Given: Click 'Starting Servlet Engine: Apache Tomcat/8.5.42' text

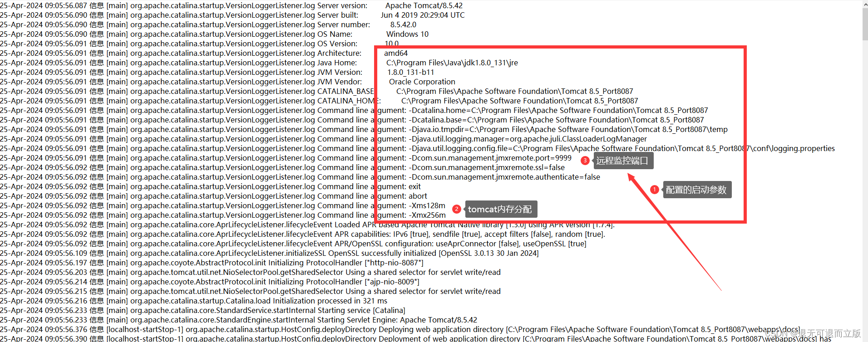Looking at the screenshot, I should (x=397, y=320).
